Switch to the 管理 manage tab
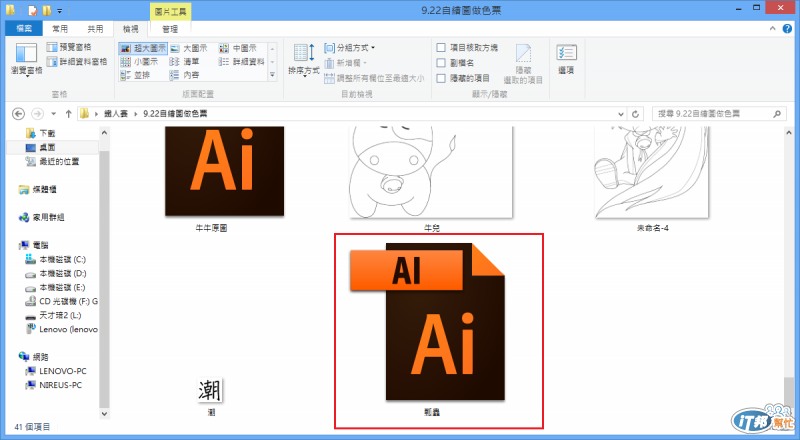 click(x=170, y=29)
